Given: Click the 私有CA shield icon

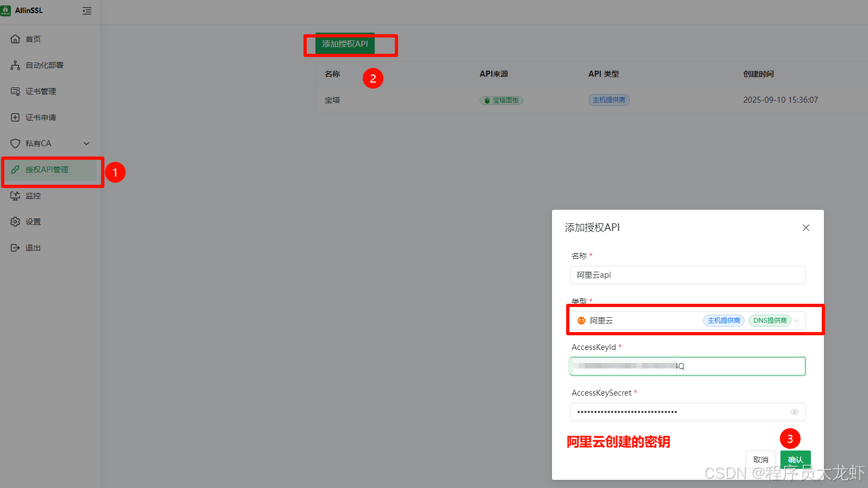Looking at the screenshot, I should (x=15, y=143).
